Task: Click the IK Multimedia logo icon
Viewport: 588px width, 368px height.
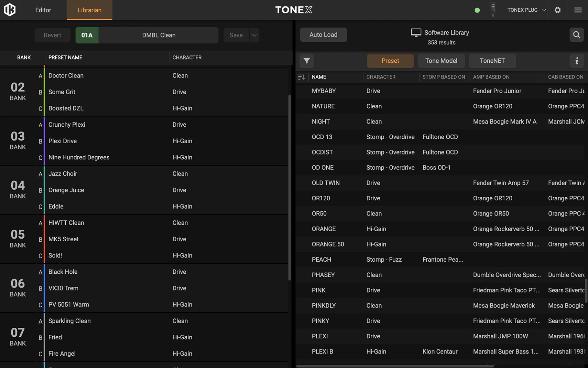Action: click(x=10, y=10)
